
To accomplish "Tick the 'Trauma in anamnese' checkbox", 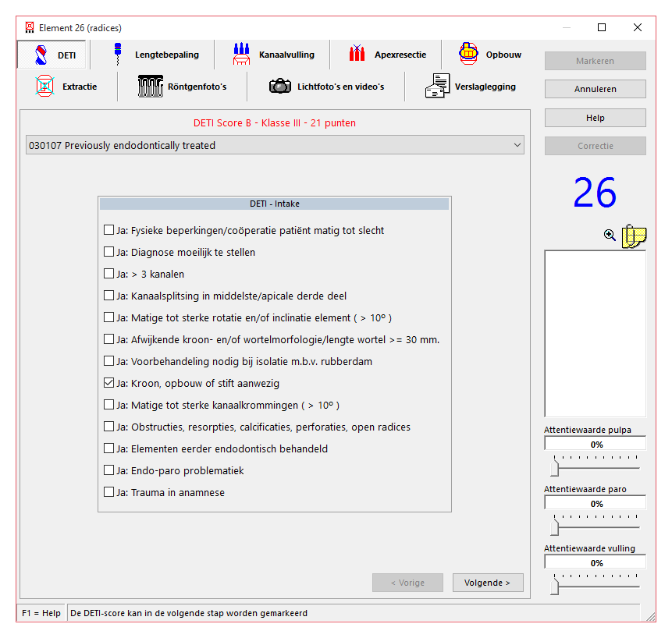I will point(109,493).
